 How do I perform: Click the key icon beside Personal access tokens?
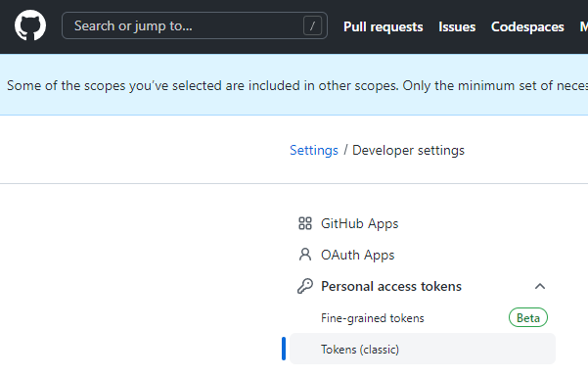(305, 286)
